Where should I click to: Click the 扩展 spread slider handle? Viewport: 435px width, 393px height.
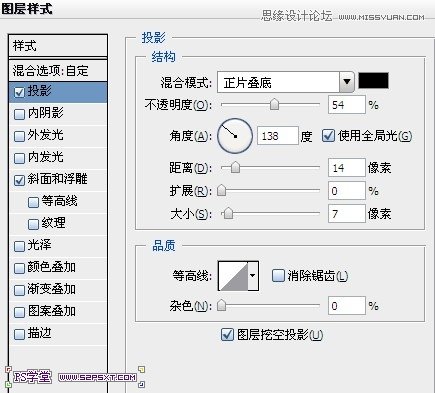pyautogui.click(x=221, y=190)
